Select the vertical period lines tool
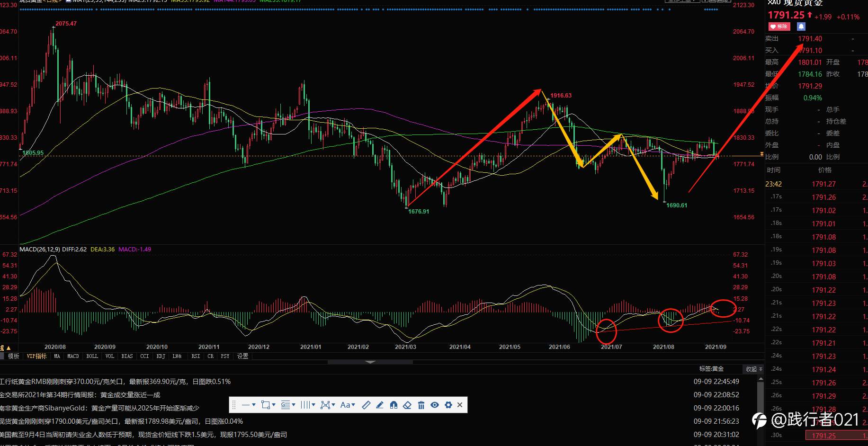This screenshot has width=868, height=446. (305, 405)
